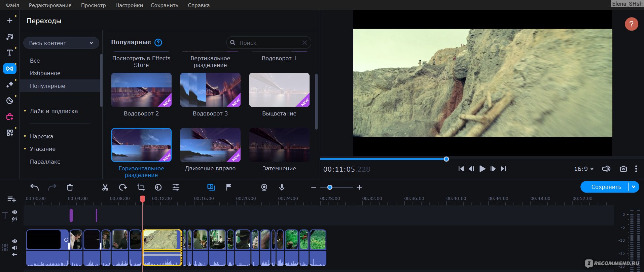Jump to the next clip
The image size is (644, 272).
point(503,169)
